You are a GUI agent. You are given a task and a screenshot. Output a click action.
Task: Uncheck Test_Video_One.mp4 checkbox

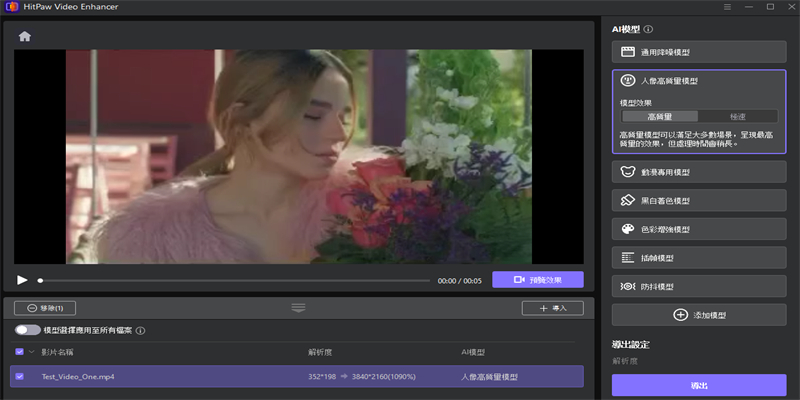[x=19, y=377]
